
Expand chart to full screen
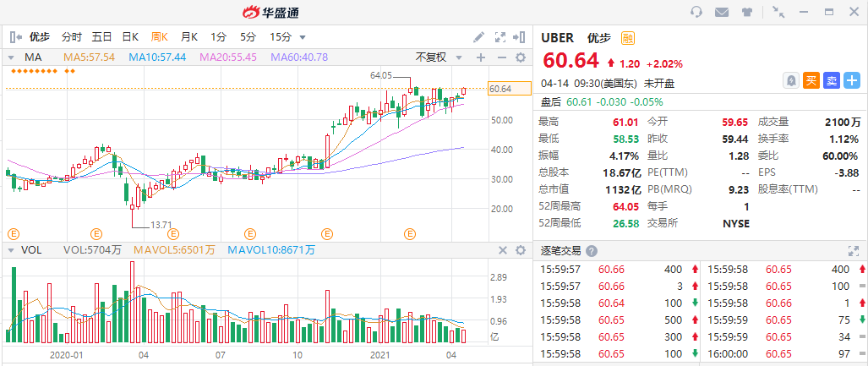coord(500,37)
